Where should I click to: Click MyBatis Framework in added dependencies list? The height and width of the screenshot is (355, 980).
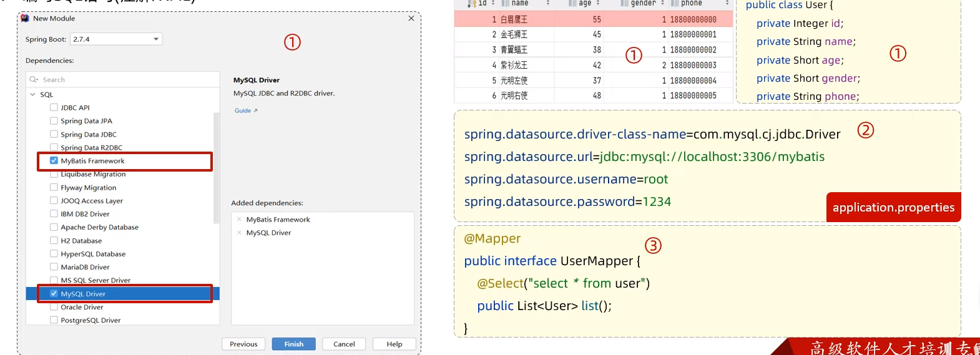278,219
